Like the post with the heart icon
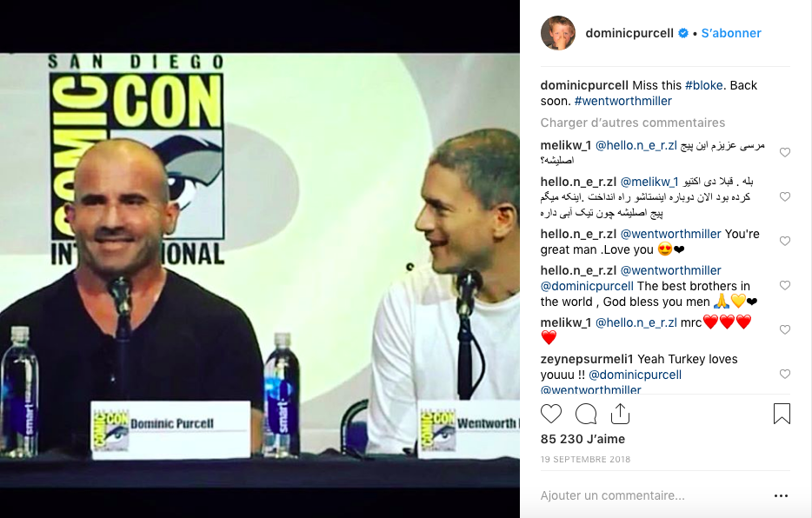 (x=551, y=414)
